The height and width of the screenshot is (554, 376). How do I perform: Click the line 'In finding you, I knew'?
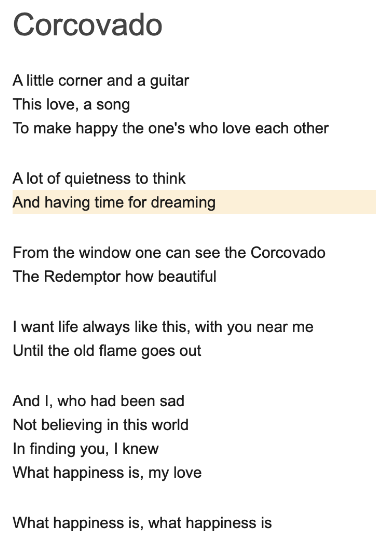pos(86,449)
